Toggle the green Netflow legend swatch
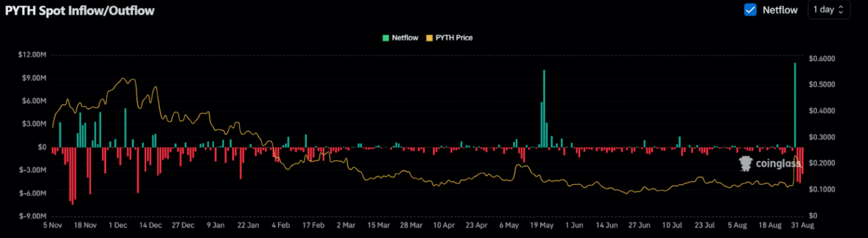 click(386, 38)
